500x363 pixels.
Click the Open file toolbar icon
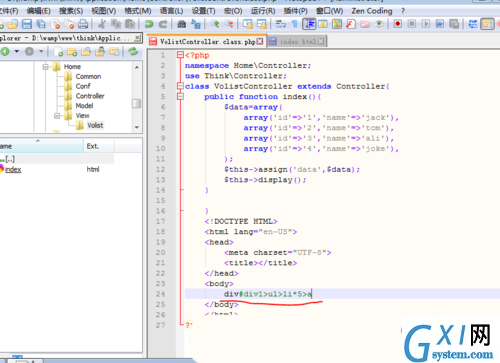tap(13, 24)
